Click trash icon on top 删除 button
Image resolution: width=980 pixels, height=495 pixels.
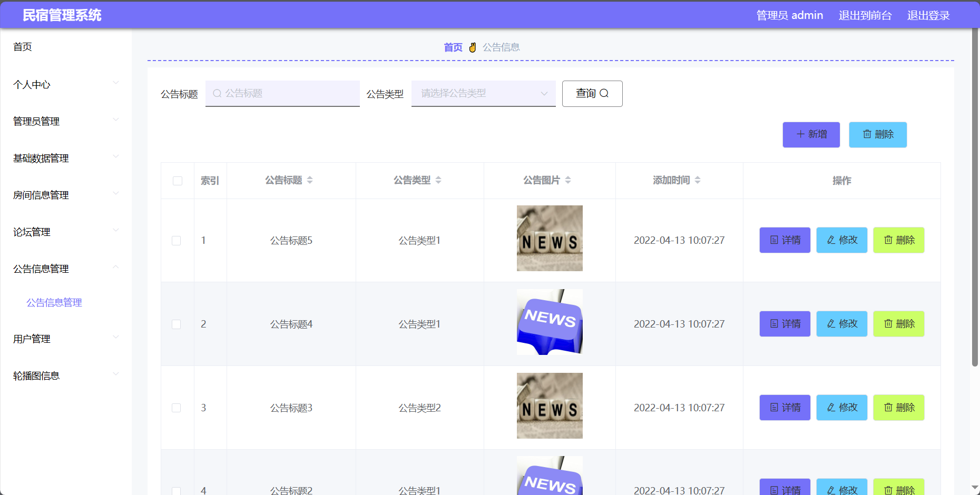(867, 134)
